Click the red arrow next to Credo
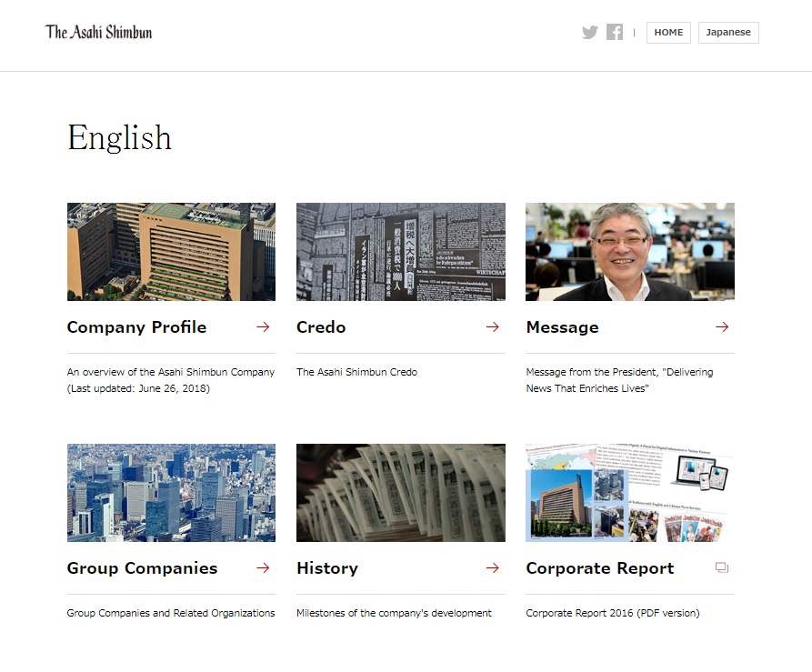This screenshot has width=812, height=672. 492,327
